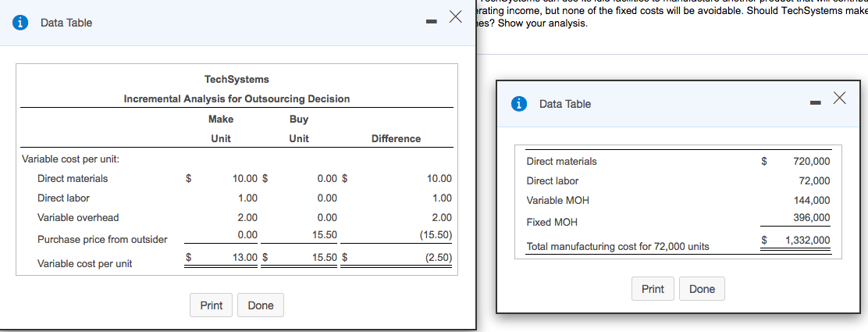Click the 15.50 Buy purchase price value
This screenshot has width=868, height=332.
(325, 234)
